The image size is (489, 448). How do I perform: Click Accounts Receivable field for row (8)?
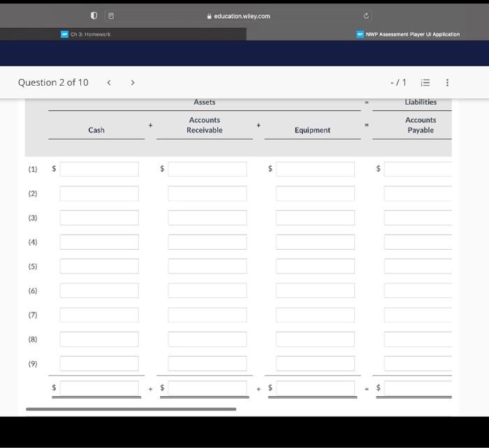point(207,339)
